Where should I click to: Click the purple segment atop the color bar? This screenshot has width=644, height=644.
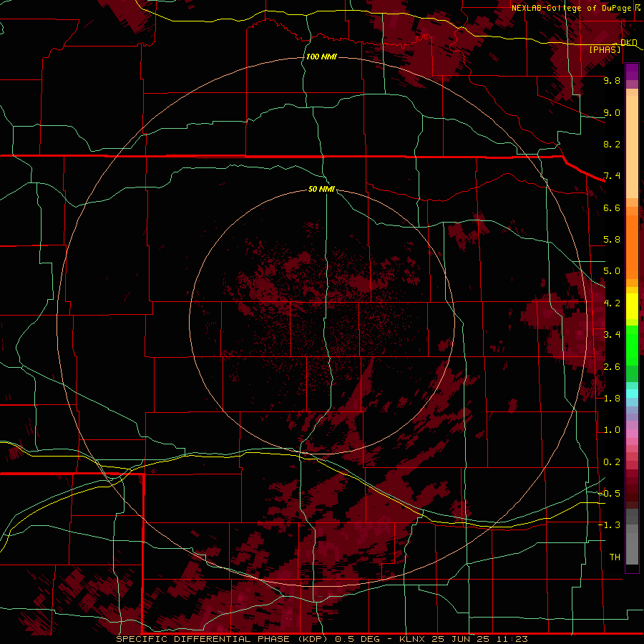click(632, 72)
